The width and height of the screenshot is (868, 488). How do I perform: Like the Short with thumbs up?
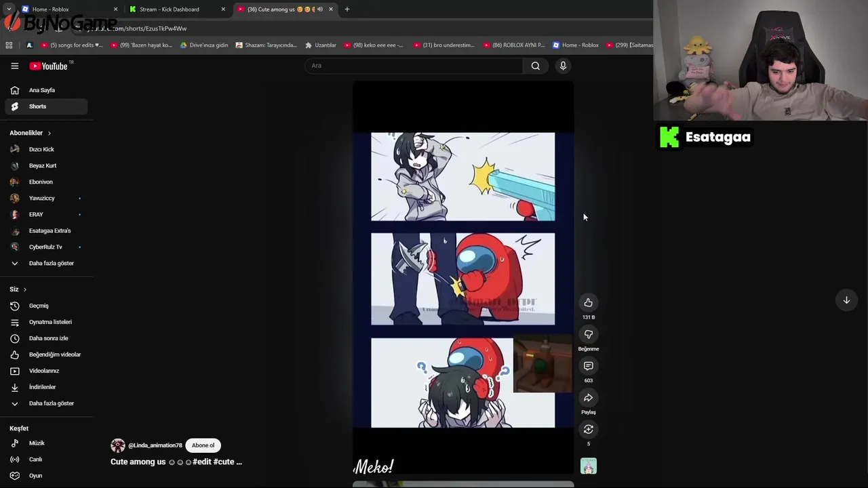coord(589,303)
